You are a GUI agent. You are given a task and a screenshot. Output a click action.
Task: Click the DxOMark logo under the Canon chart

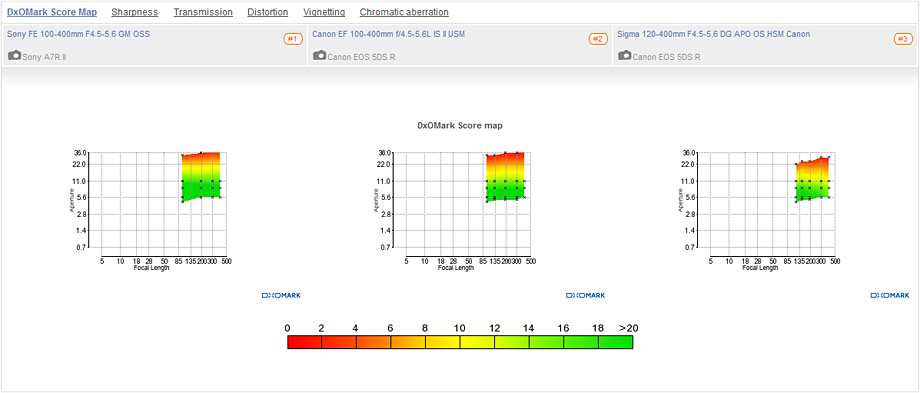(x=586, y=296)
